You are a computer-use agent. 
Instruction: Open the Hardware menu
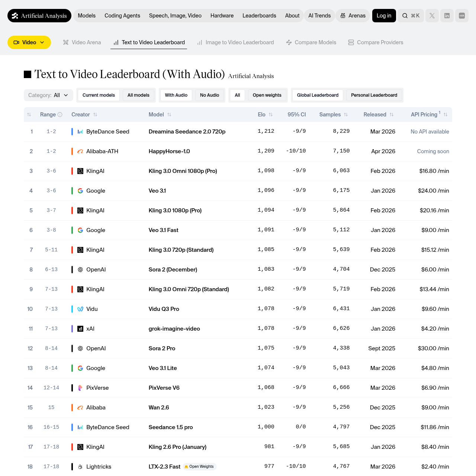222,16
